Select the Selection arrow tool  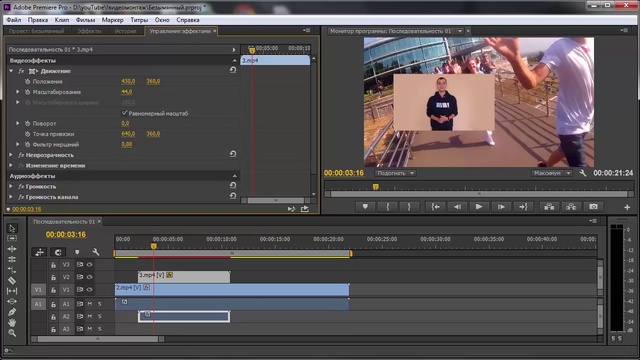point(12,228)
